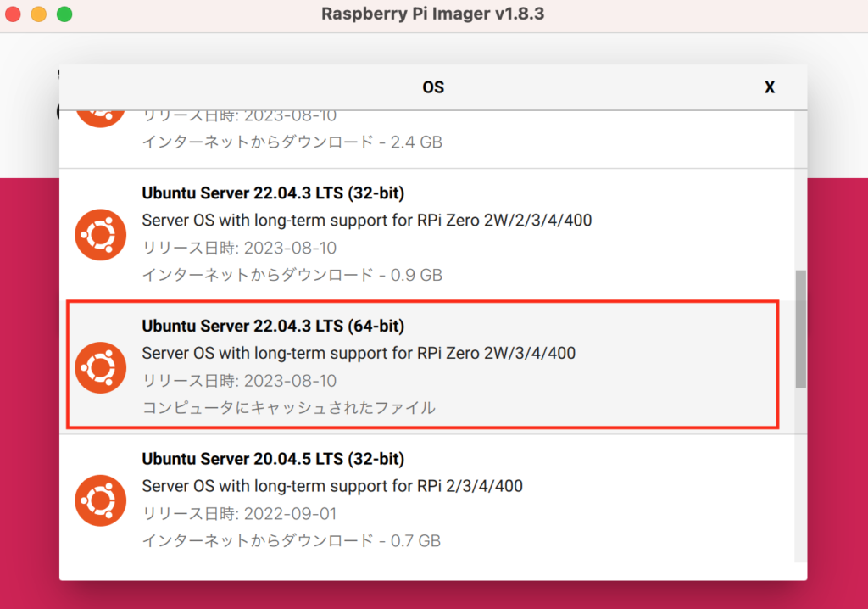868x609 pixels.
Task: Click Ubuntu logo of 20.04.5 32-bit entry
Action: 100,500
